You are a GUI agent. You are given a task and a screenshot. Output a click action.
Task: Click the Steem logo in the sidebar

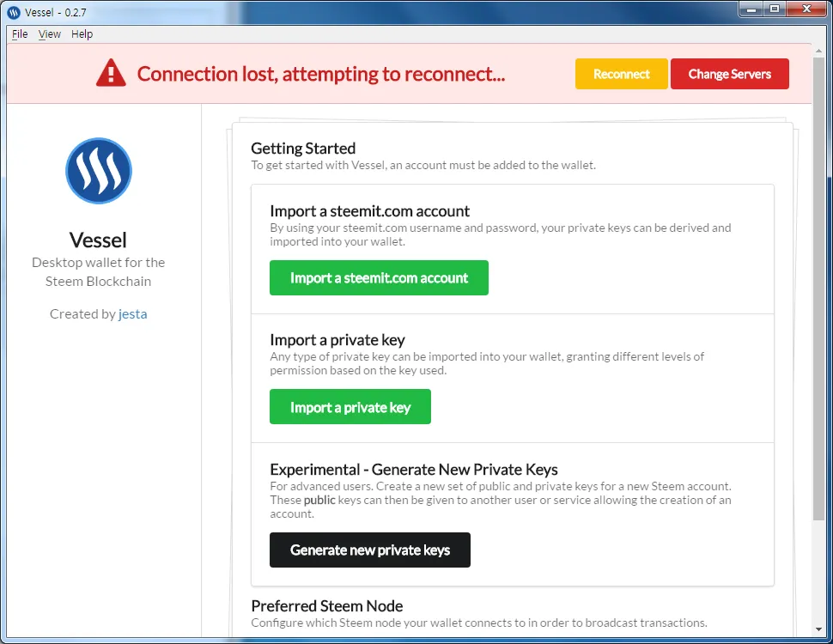(x=98, y=171)
